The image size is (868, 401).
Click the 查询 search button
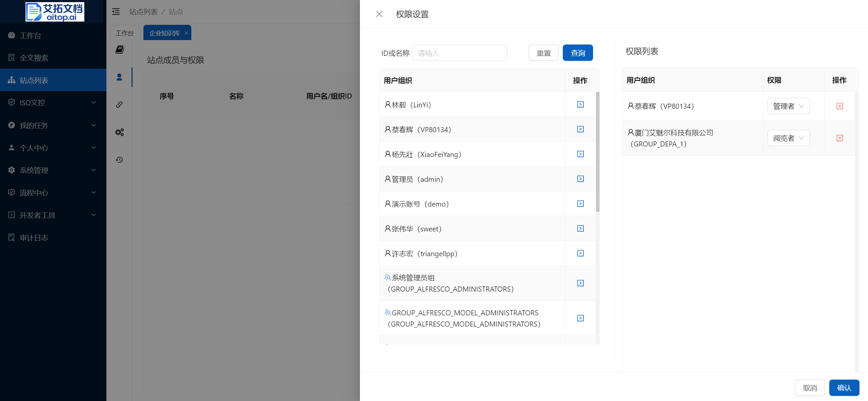coord(577,53)
